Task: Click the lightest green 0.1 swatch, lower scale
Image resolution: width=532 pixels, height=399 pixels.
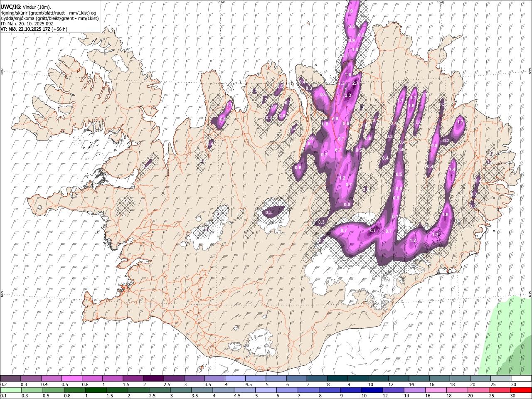Action: [11, 390]
